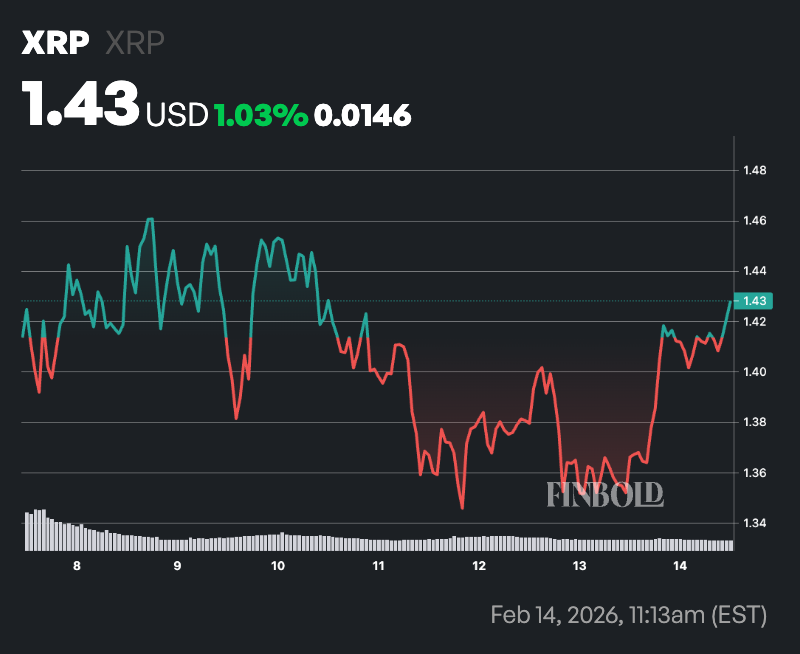Select date 8 on the time axis
Image resolution: width=800 pixels, height=654 pixels.
77,567
